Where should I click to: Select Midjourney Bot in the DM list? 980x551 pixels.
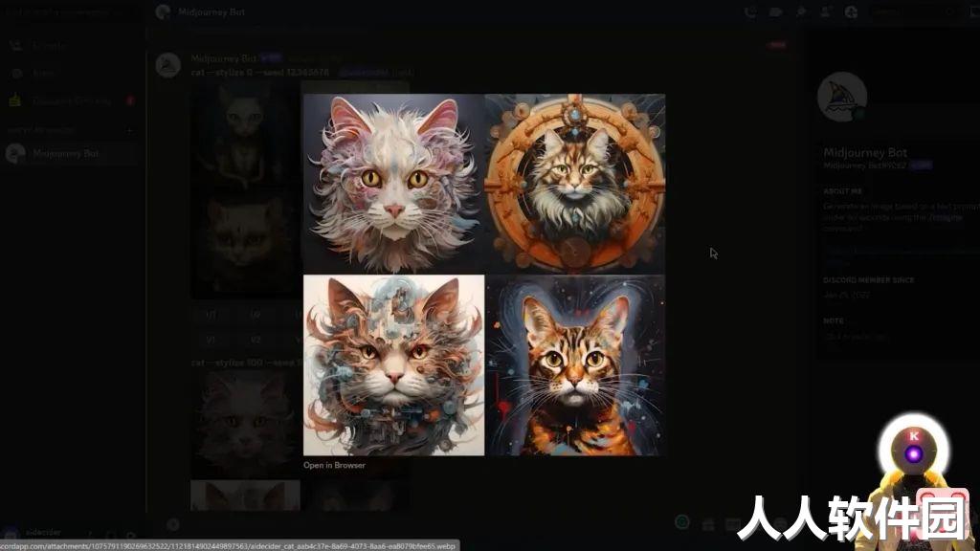click(x=71, y=154)
